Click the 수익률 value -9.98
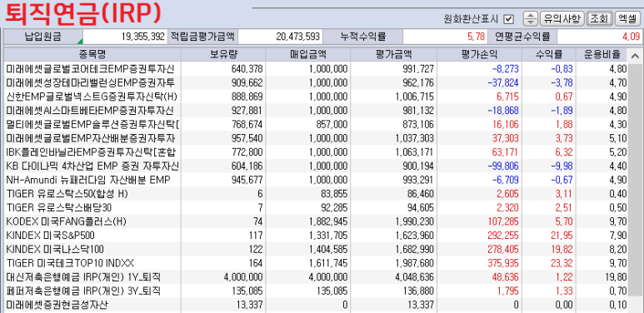This screenshot has height=313, width=644. (562, 166)
